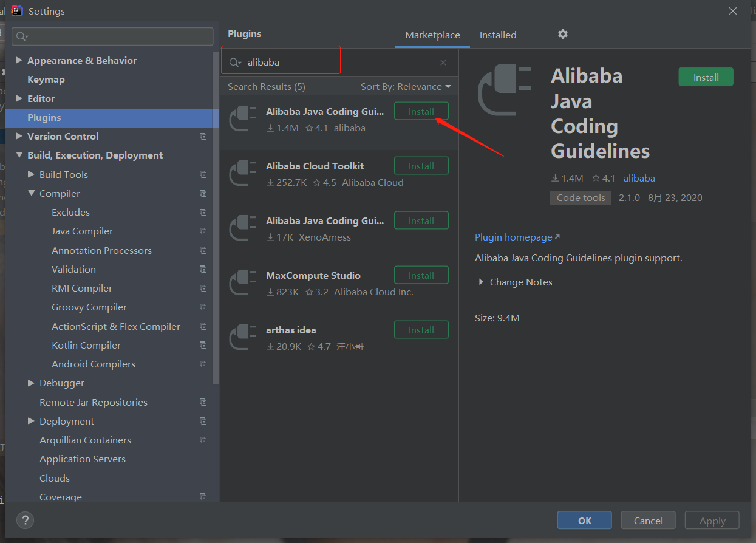Screen dimensions: 756x543
Task: Click the large plug icon in details pane
Action: coord(505,91)
